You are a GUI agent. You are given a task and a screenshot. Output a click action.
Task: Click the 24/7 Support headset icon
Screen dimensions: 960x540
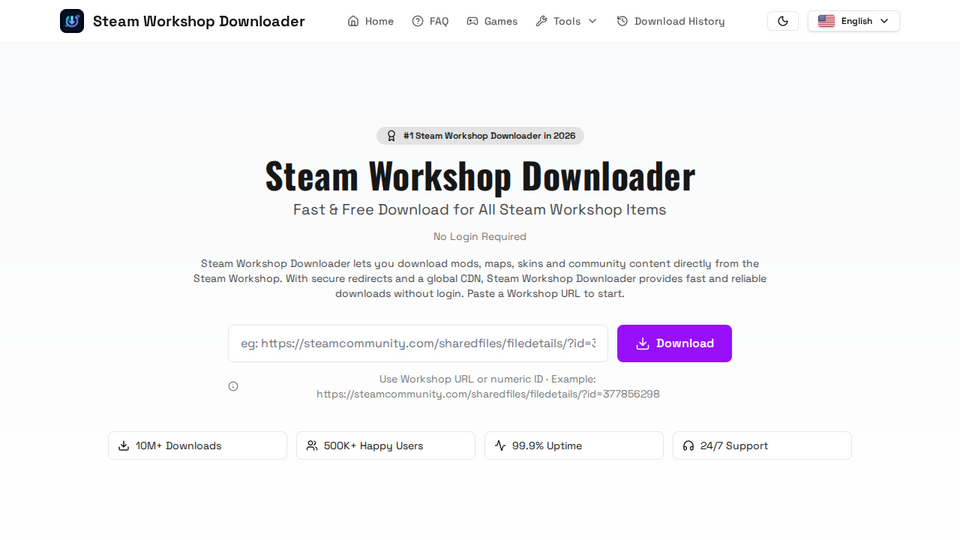tap(688, 446)
